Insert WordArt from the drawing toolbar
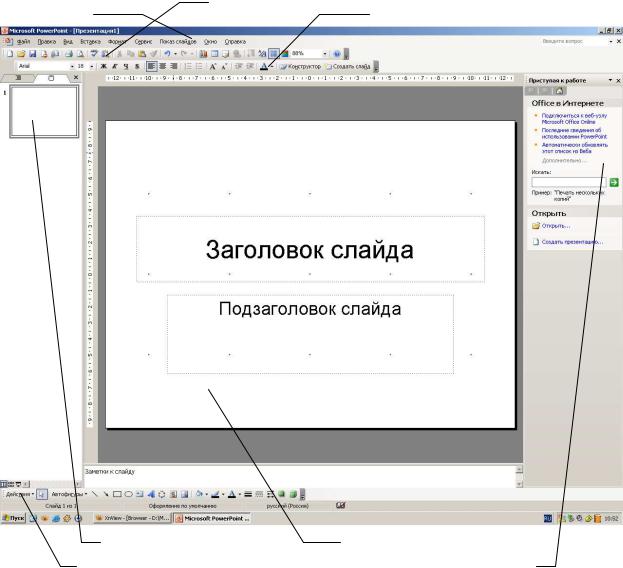 pyautogui.click(x=151, y=494)
